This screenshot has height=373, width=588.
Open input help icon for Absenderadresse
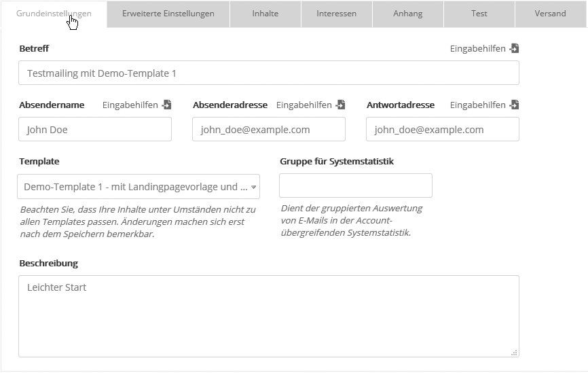tap(341, 105)
